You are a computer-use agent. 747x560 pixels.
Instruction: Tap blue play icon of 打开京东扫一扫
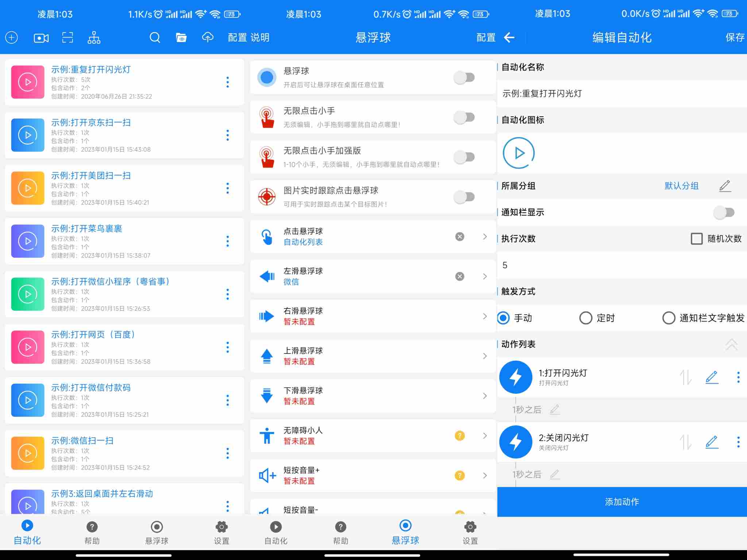pyautogui.click(x=28, y=135)
